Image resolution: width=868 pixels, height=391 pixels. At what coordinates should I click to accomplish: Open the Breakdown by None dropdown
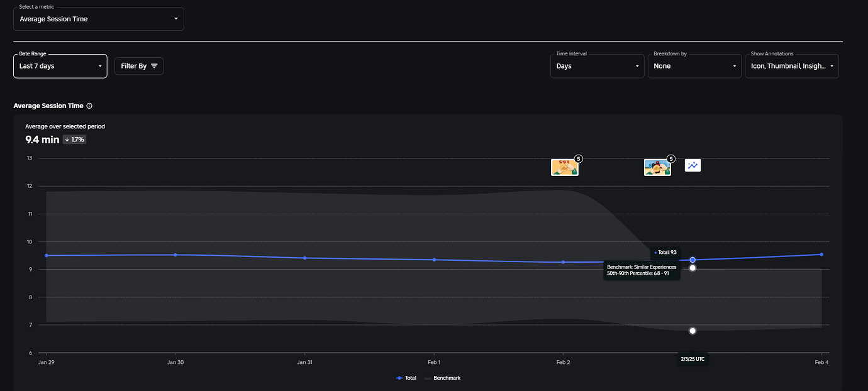tap(694, 66)
